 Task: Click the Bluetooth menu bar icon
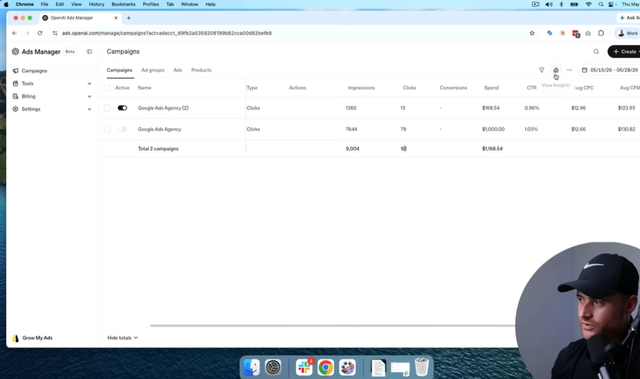(x=561, y=4)
